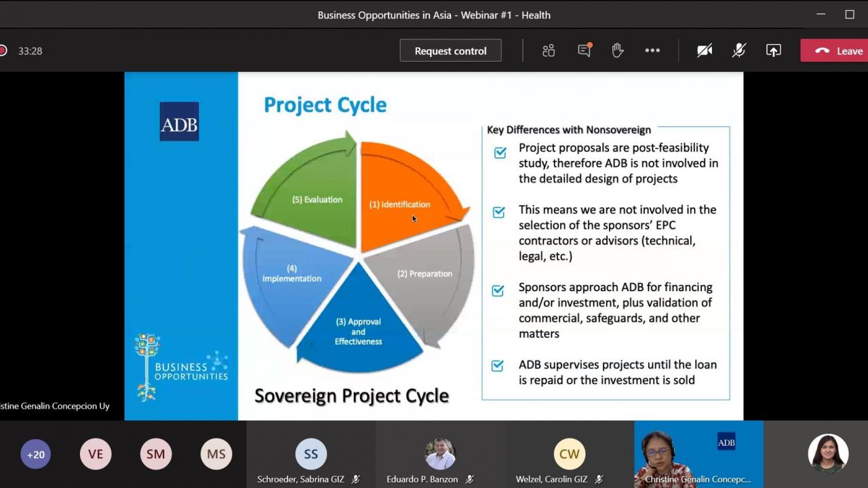Click the checkmark beside 'Project proposals are post-feasibility'

coord(500,153)
